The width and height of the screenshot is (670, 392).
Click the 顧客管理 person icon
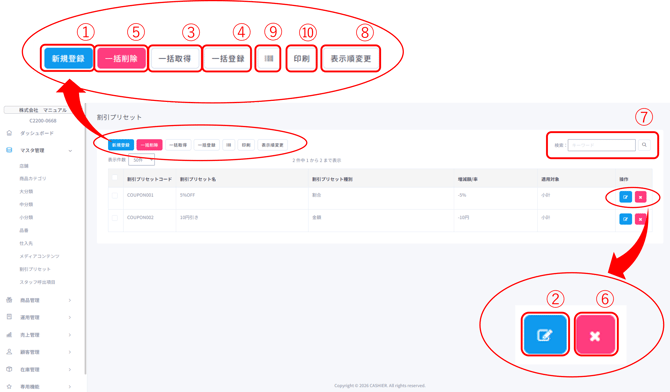click(x=9, y=352)
